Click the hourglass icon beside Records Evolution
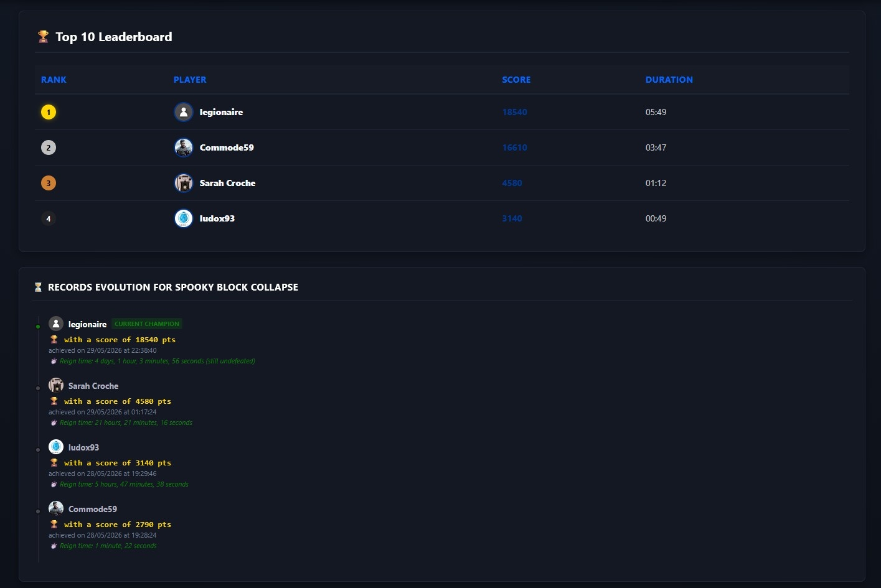The height and width of the screenshot is (588, 881). pos(38,287)
